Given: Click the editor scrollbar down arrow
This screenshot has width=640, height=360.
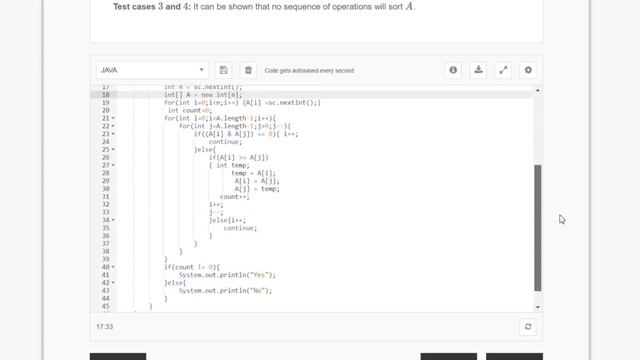Looking at the screenshot, I should [x=538, y=307].
